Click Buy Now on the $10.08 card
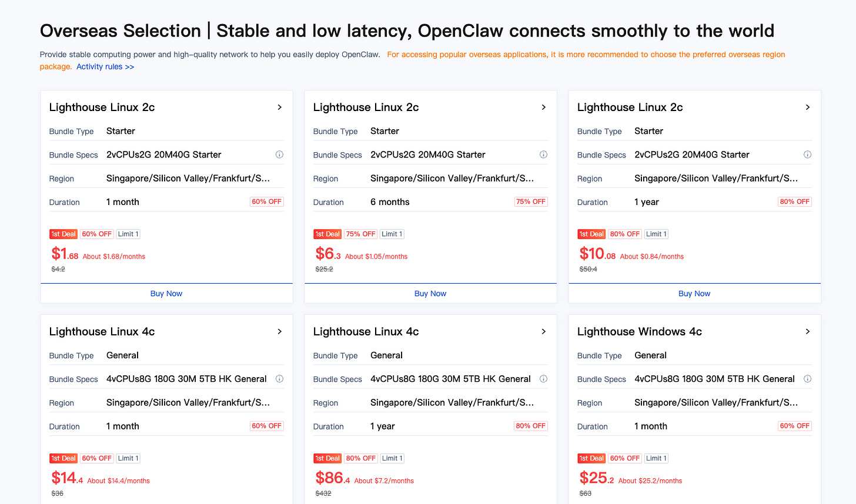 coord(694,294)
